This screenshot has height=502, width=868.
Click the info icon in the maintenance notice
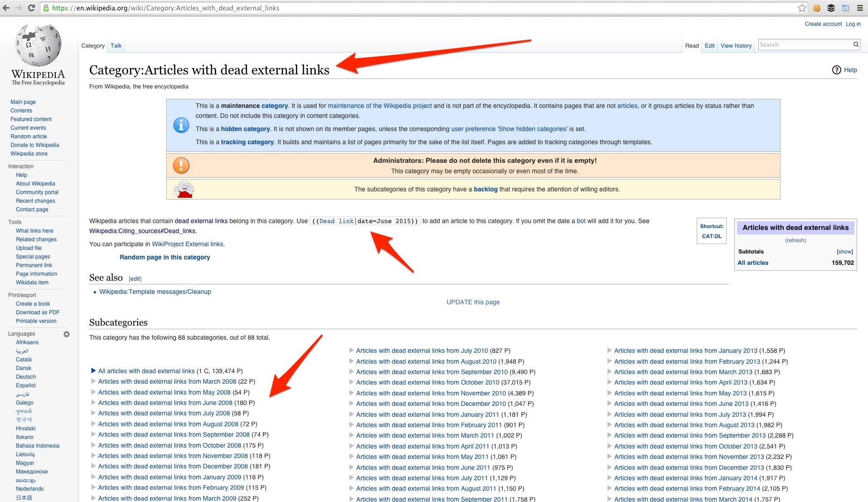pos(181,125)
